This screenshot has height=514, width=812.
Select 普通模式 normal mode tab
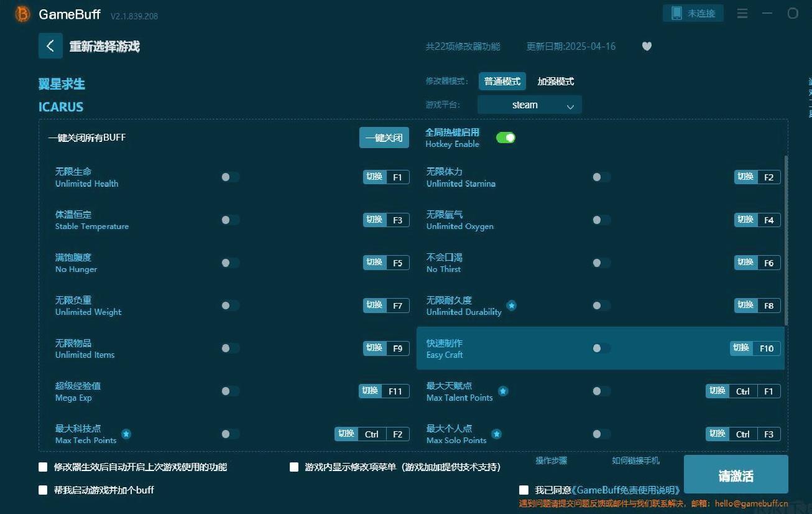coord(502,82)
